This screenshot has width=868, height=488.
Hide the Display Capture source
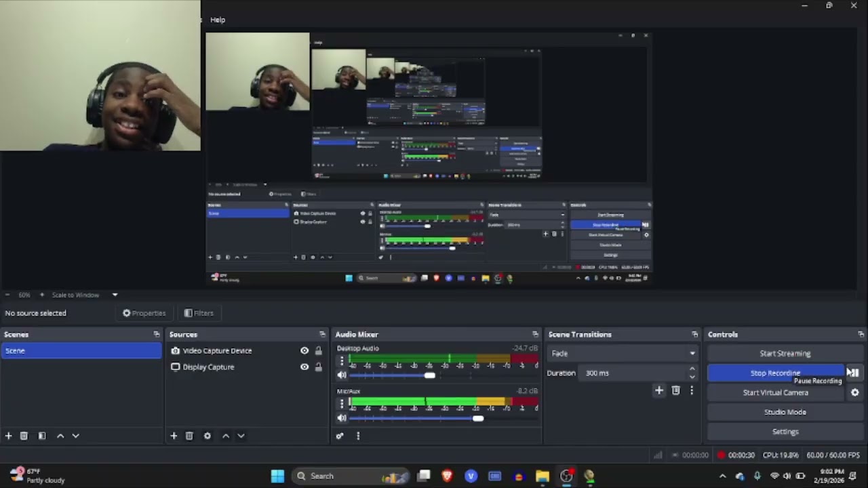tap(304, 367)
